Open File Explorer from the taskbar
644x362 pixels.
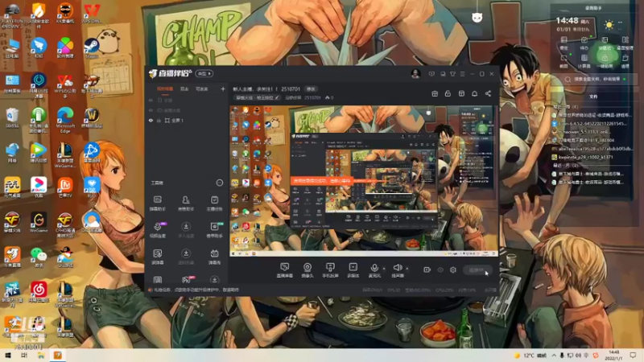click(41, 356)
